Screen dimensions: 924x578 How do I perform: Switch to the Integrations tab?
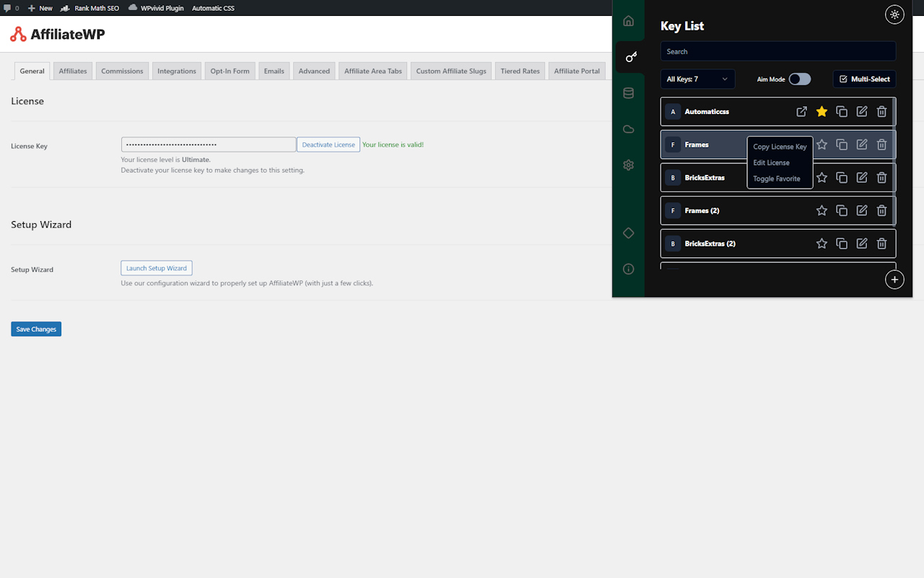[177, 71]
